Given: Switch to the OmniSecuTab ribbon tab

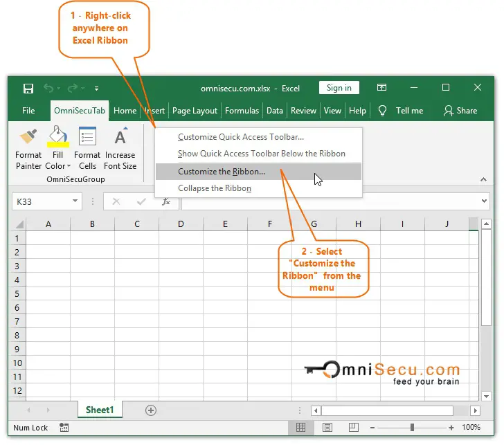Looking at the screenshot, I should [x=80, y=111].
